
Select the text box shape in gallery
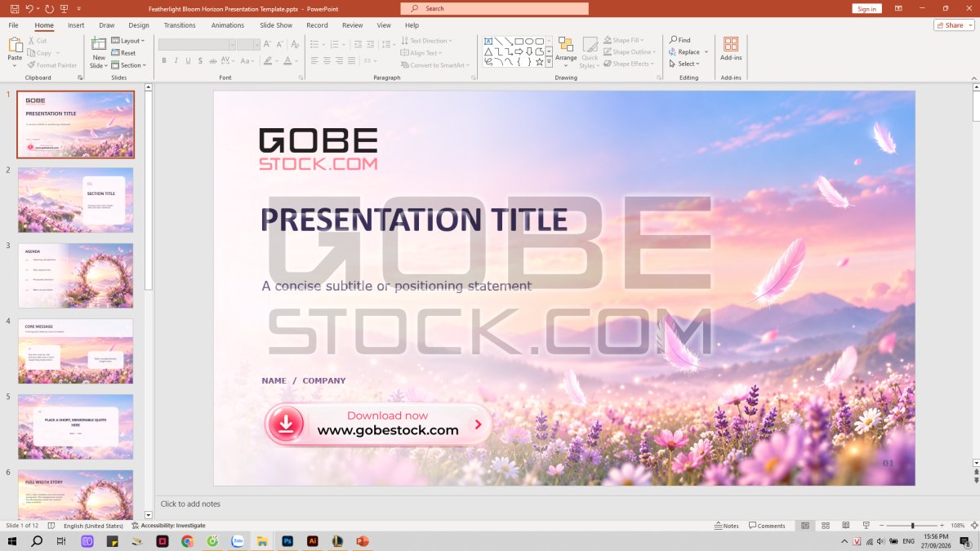(488, 41)
